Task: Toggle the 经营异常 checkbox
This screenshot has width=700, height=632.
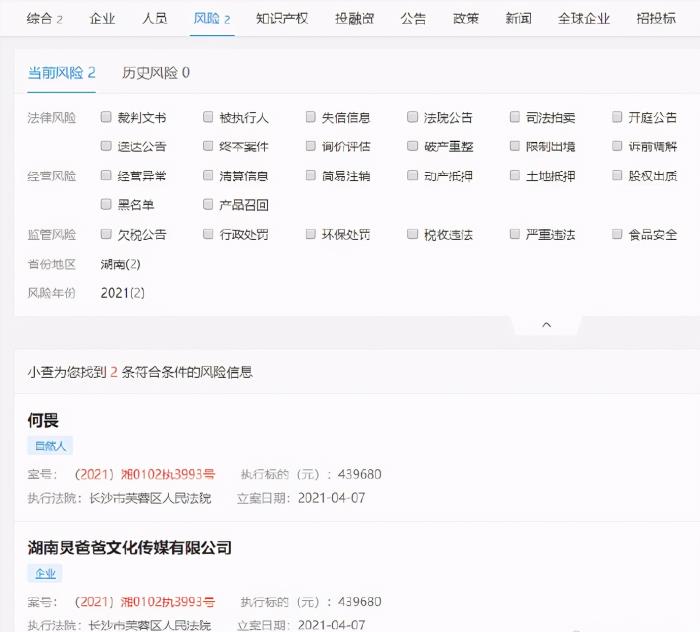Action: (x=107, y=176)
